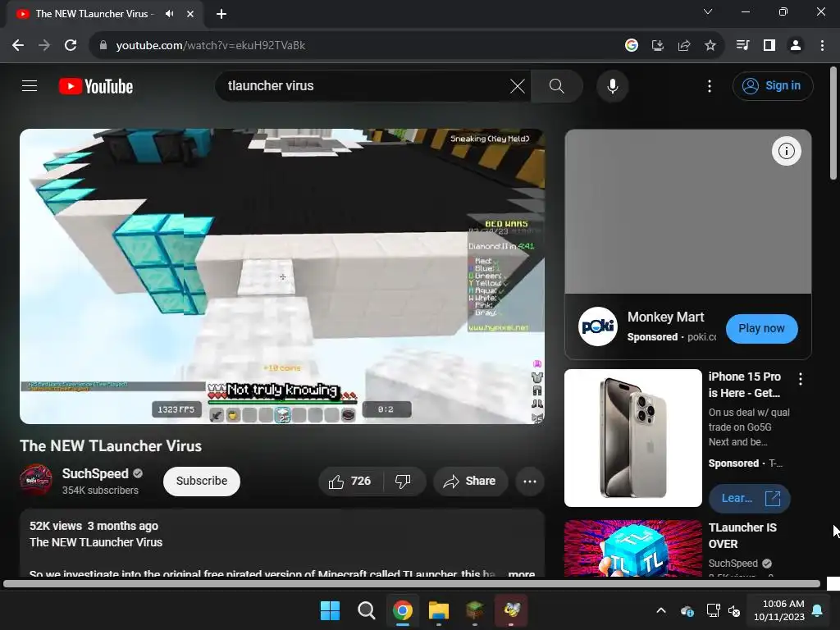This screenshot has height=630, width=840.
Task: Open the media controls toolbar icon
Action: (x=742, y=46)
